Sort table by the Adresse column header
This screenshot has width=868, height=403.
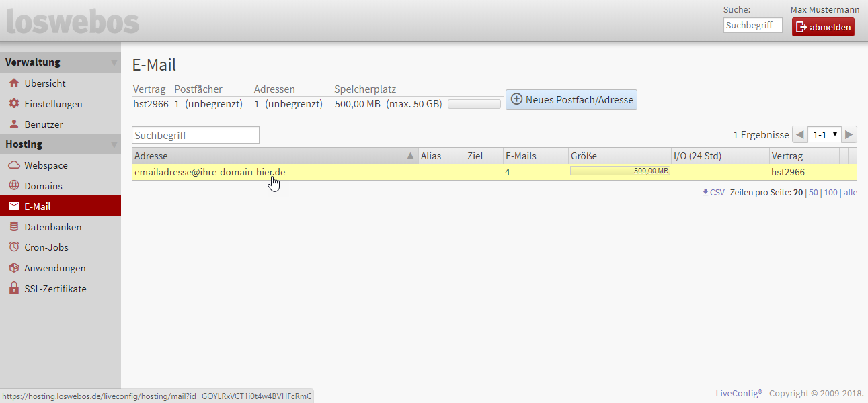(269, 156)
